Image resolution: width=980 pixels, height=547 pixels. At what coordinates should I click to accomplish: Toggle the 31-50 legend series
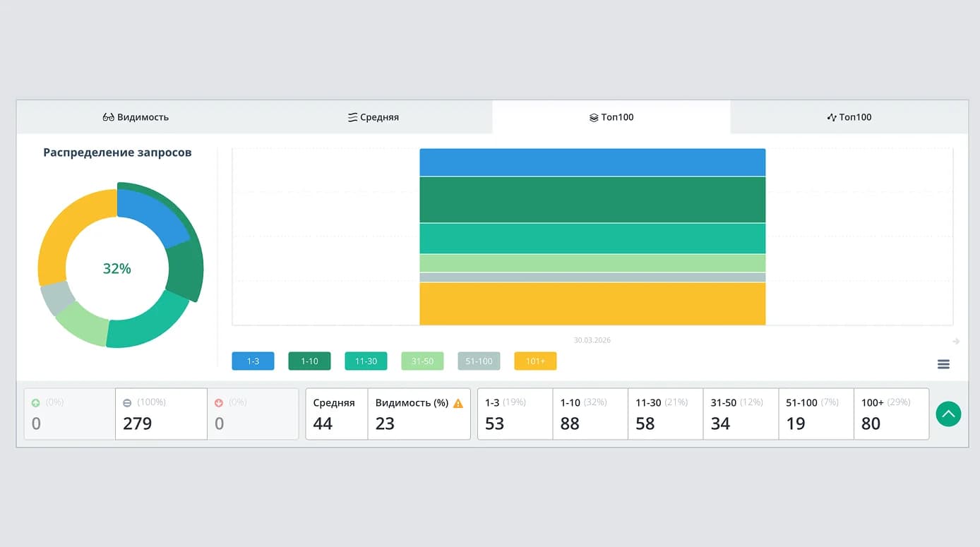tap(422, 361)
